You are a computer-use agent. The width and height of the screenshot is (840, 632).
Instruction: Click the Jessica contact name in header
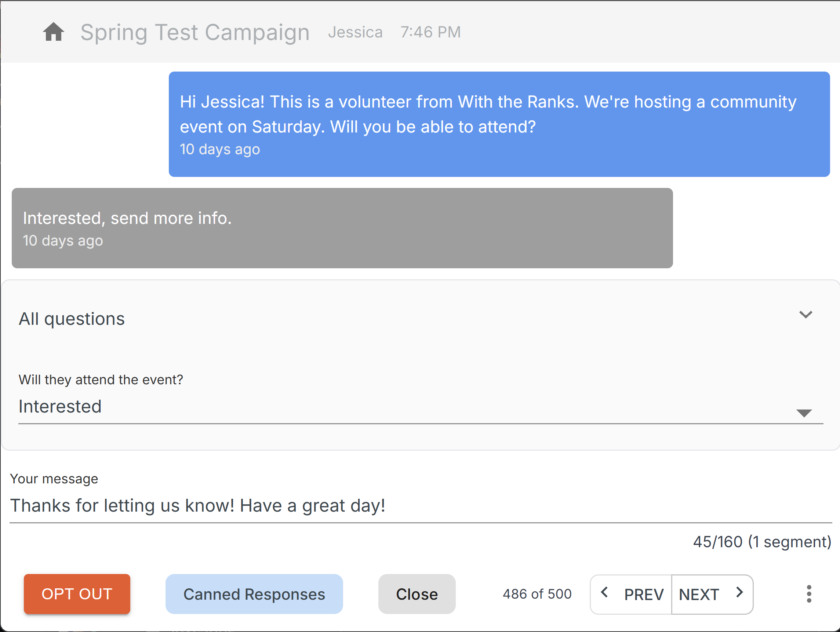point(356,32)
